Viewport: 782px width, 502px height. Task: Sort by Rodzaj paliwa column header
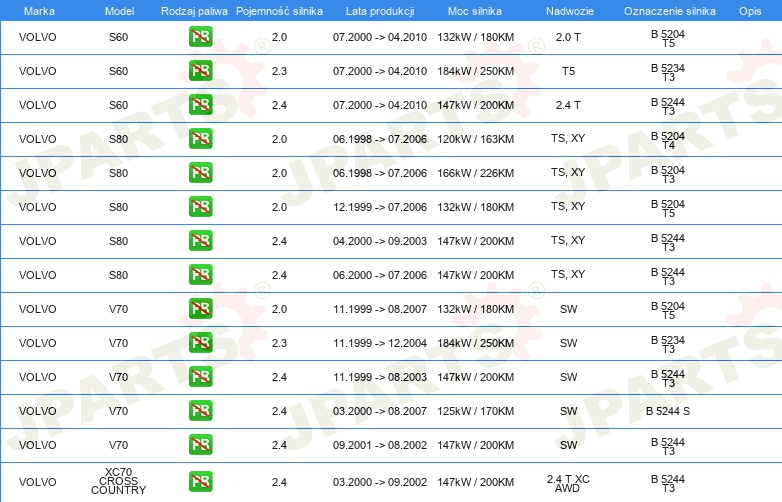[x=194, y=11]
